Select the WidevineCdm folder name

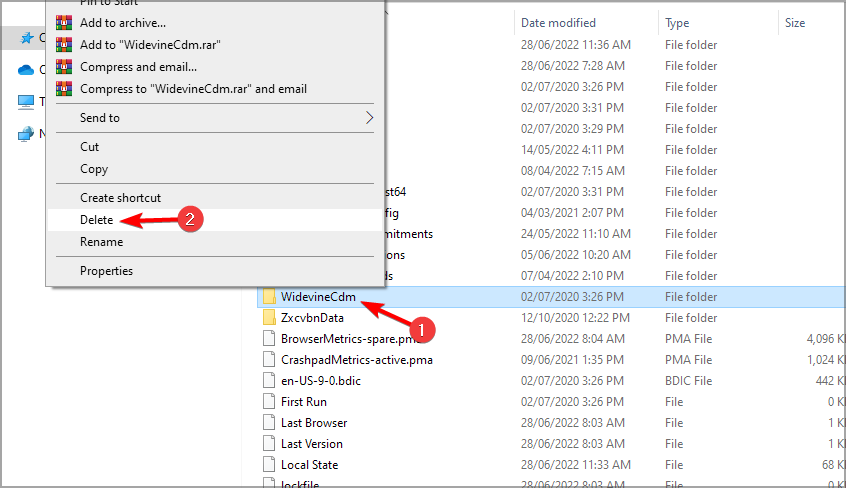pos(318,297)
